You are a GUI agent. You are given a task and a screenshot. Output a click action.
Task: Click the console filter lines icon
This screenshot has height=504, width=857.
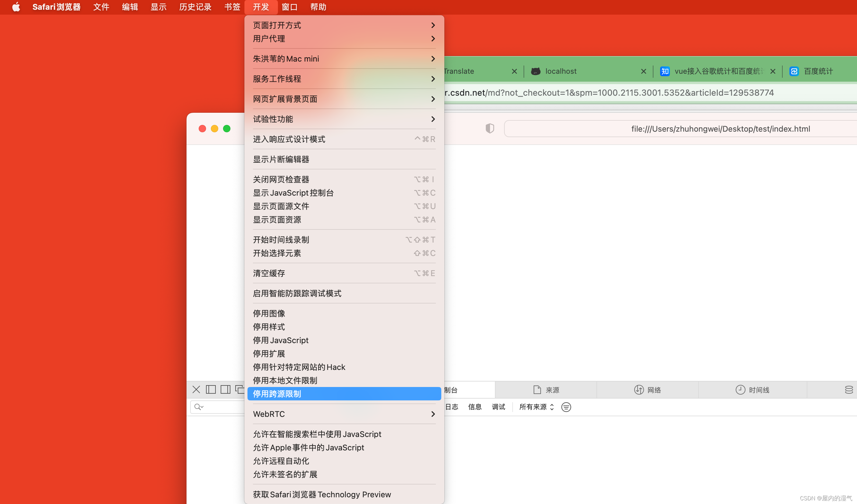coord(566,407)
